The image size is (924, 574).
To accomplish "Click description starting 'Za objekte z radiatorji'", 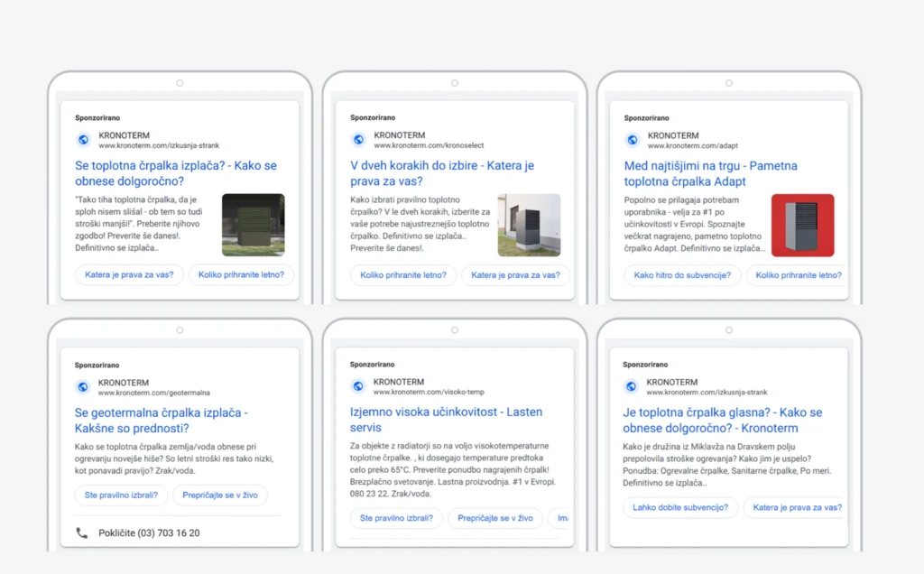I will 453,469.
